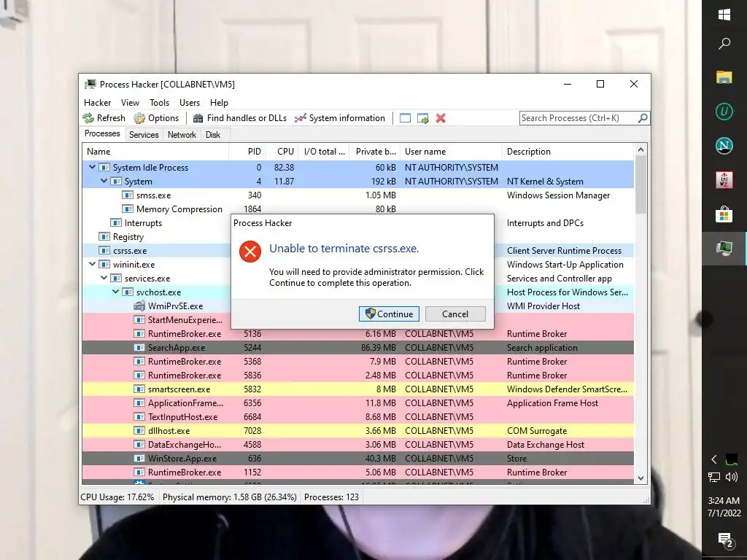The image size is (747, 560).
Task: Switch to the Network tab
Action: 182,135
